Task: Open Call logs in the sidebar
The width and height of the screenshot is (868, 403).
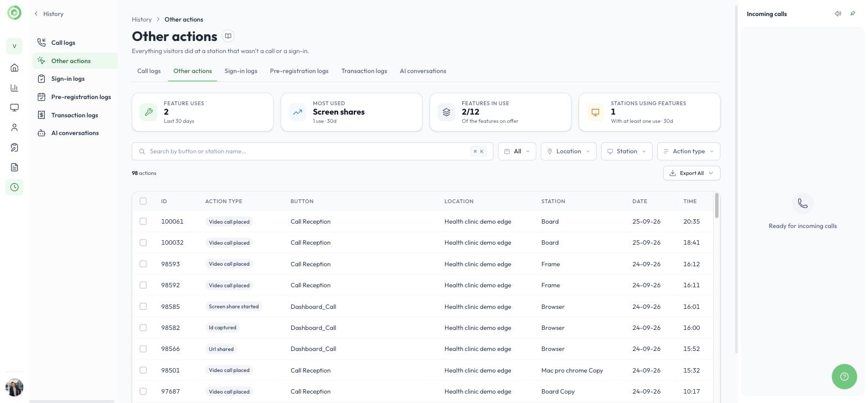Action: pyautogui.click(x=75, y=43)
